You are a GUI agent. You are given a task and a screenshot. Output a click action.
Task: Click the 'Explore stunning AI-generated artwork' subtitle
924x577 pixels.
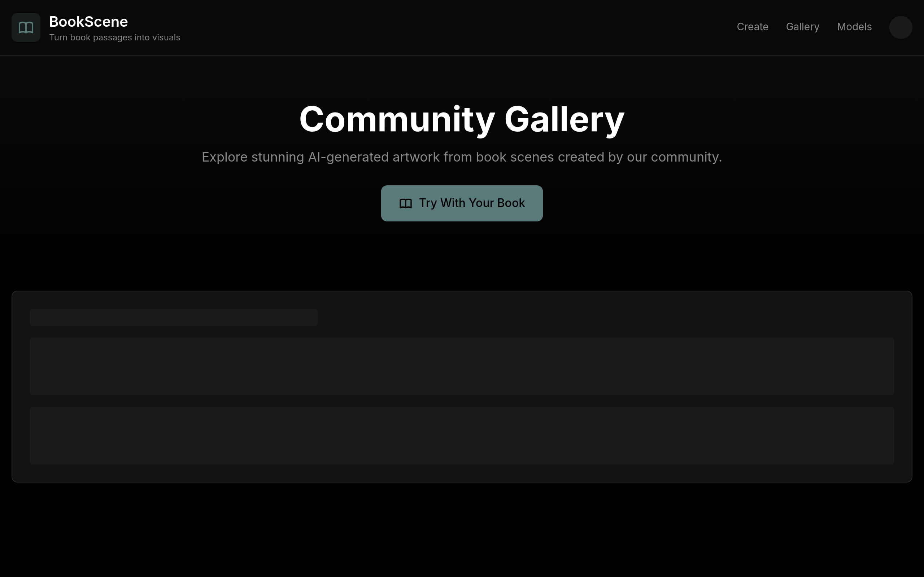coord(462,157)
